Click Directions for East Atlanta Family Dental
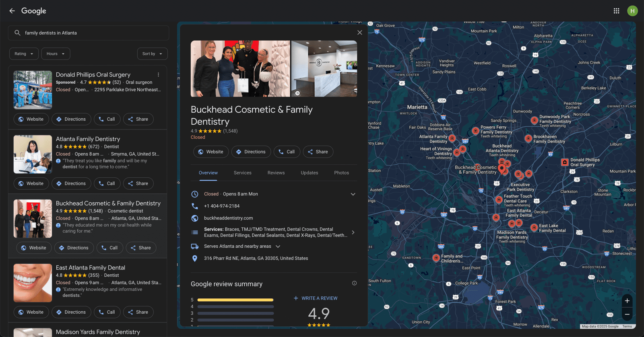 [71, 312]
